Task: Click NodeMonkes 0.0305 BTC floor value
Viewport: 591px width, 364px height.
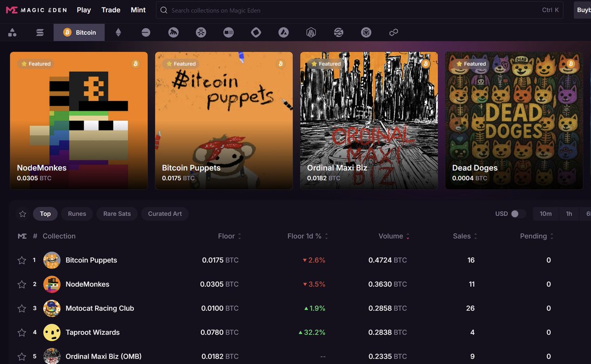Action: click(x=219, y=284)
